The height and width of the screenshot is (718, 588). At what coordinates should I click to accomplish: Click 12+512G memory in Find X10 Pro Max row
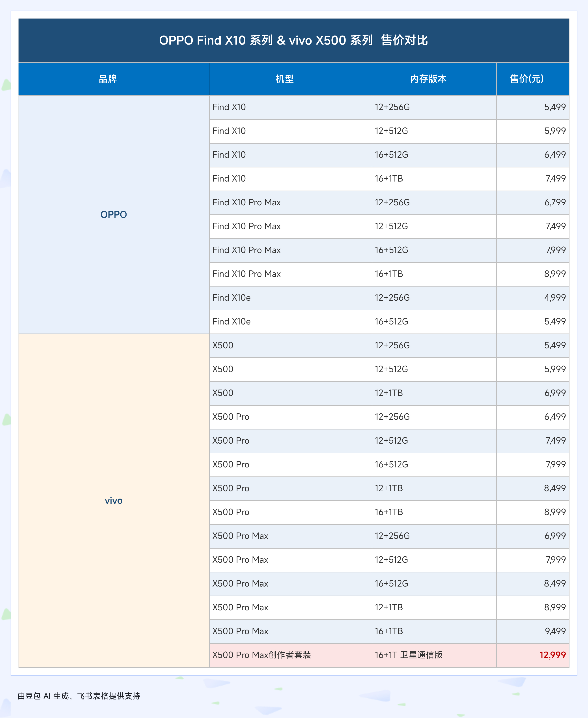[x=434, y=226]
